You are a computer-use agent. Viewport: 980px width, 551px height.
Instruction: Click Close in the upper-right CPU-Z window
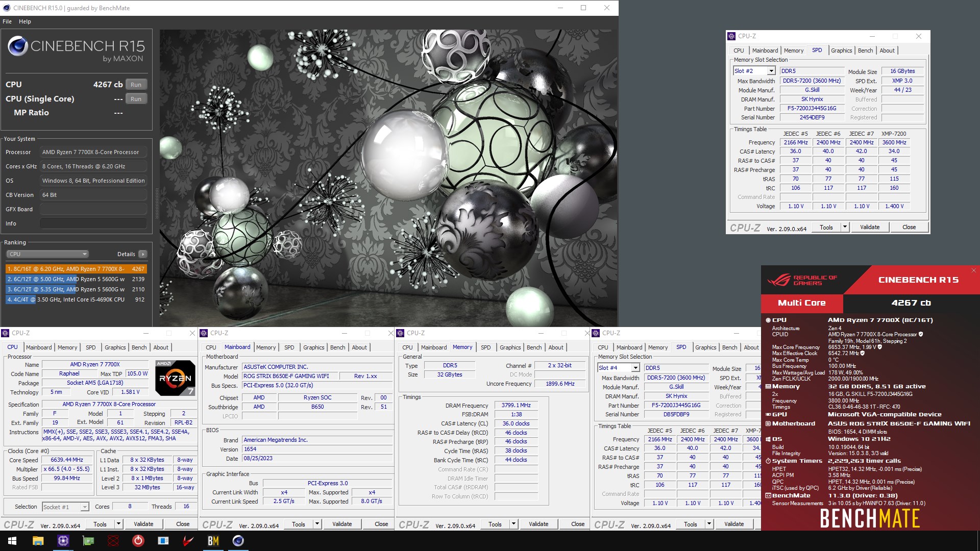[x=909, y=227]
